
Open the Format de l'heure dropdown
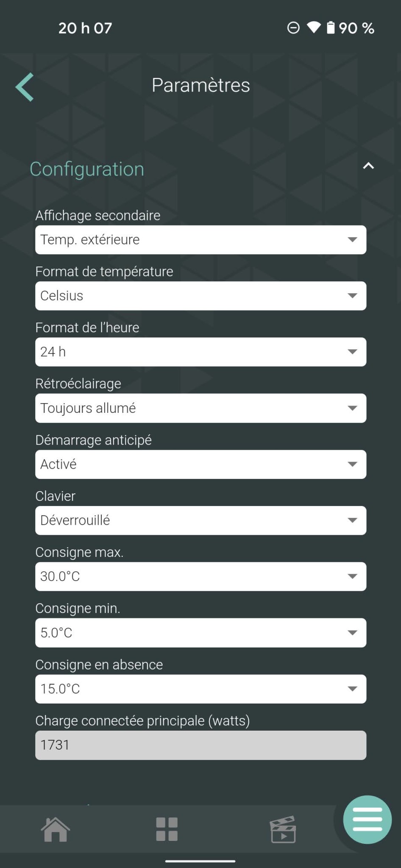coord(200,352)
